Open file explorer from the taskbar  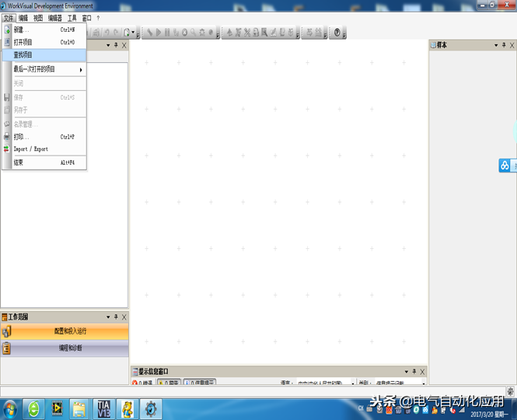click(x=79, y=408)
